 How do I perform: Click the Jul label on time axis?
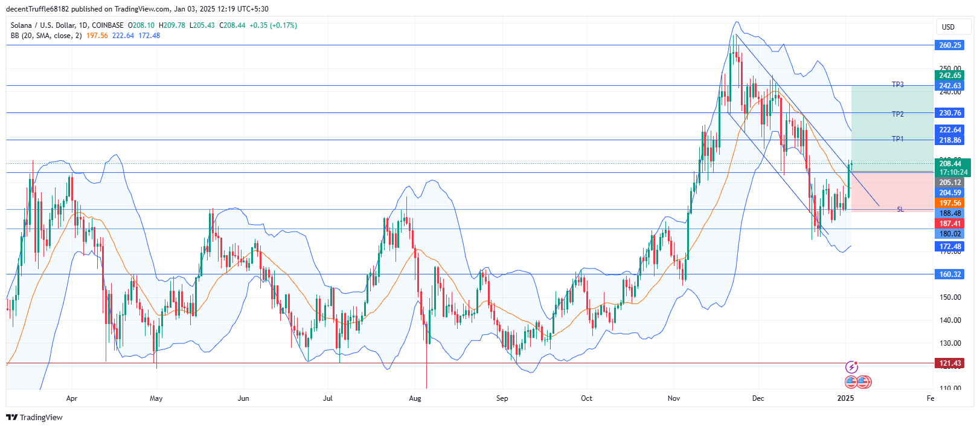(328, 398)
